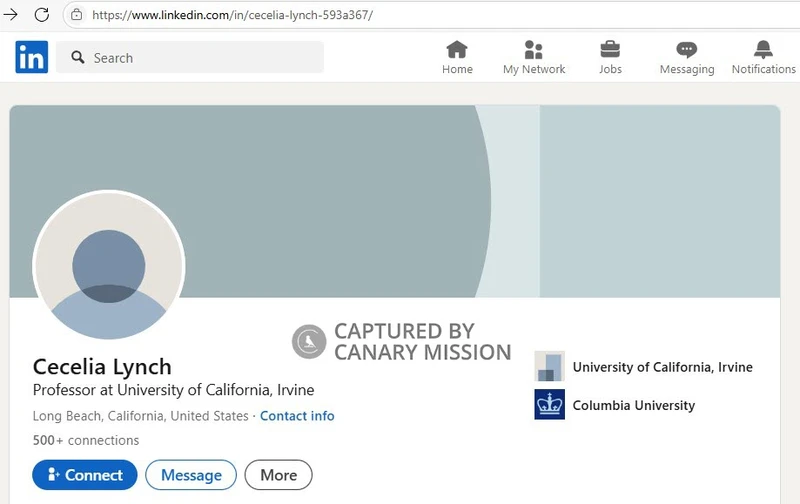Open Messaging

(x=687, y=58)
